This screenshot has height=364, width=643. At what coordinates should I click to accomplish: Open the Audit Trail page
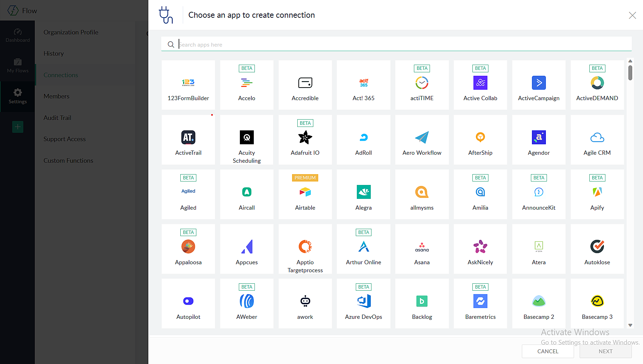[57, 118]
